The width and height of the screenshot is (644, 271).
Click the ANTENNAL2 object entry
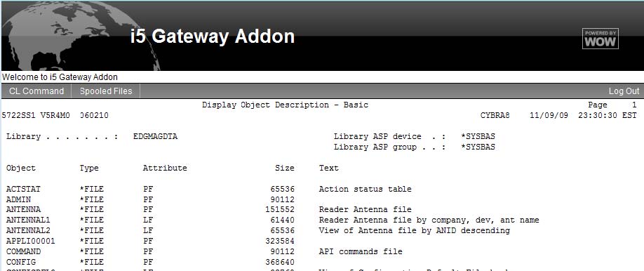tap(28, 230)
